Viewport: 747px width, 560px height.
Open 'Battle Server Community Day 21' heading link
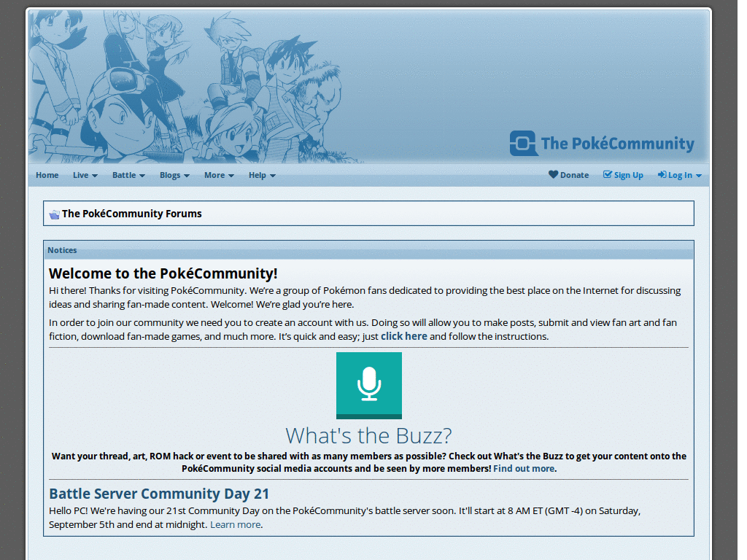click(159, 494)
